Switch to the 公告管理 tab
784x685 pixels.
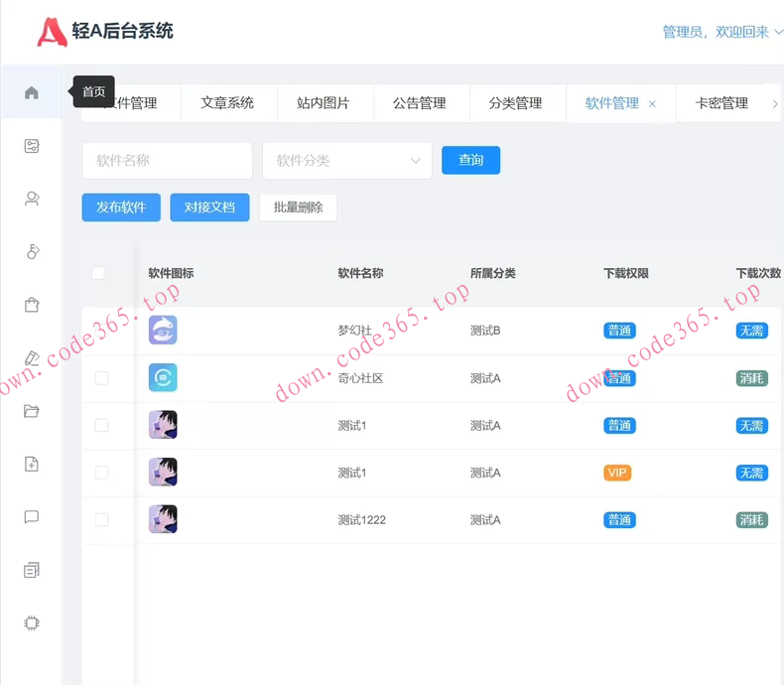419,103
